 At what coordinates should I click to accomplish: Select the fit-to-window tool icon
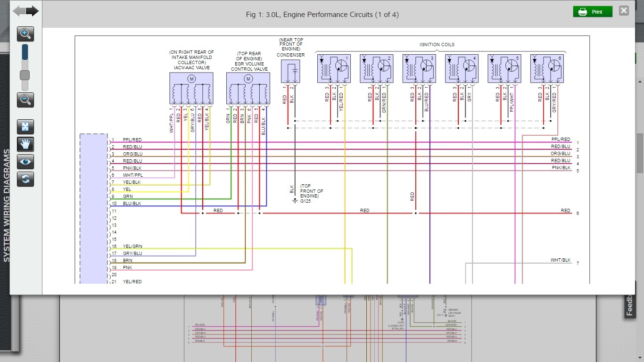[25, 127]
